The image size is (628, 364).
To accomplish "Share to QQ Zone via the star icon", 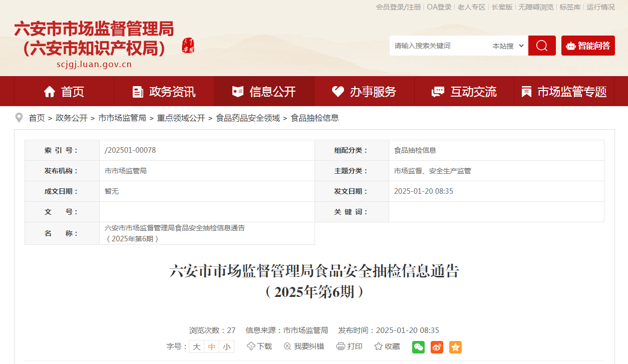I will click(455, 347).
